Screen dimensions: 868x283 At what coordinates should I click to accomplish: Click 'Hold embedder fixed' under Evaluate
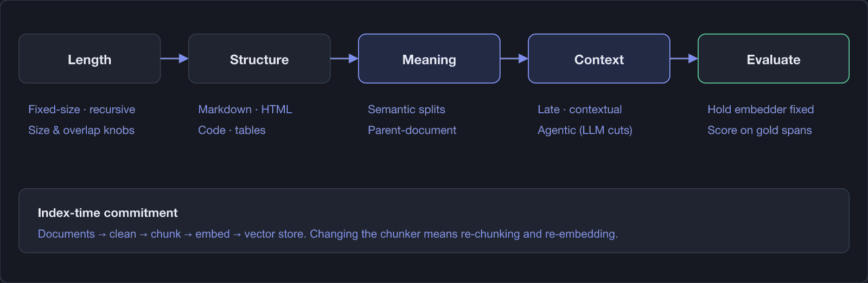click(x=761, y=110)
